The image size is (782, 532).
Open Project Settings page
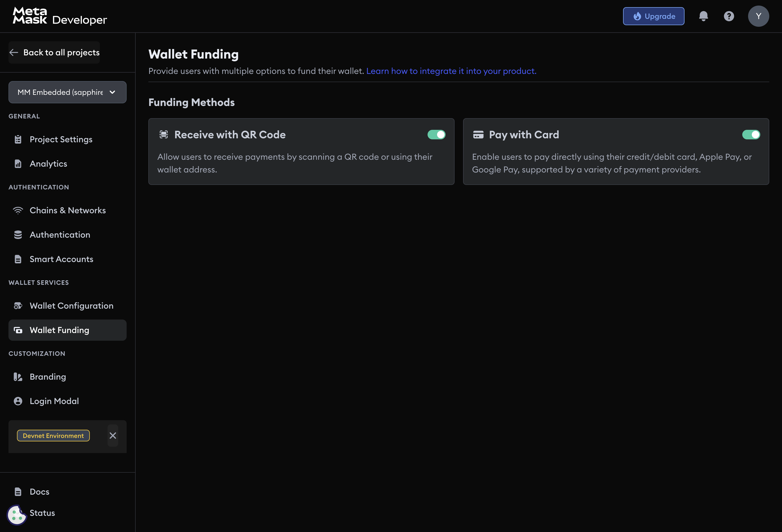(67, 139)
